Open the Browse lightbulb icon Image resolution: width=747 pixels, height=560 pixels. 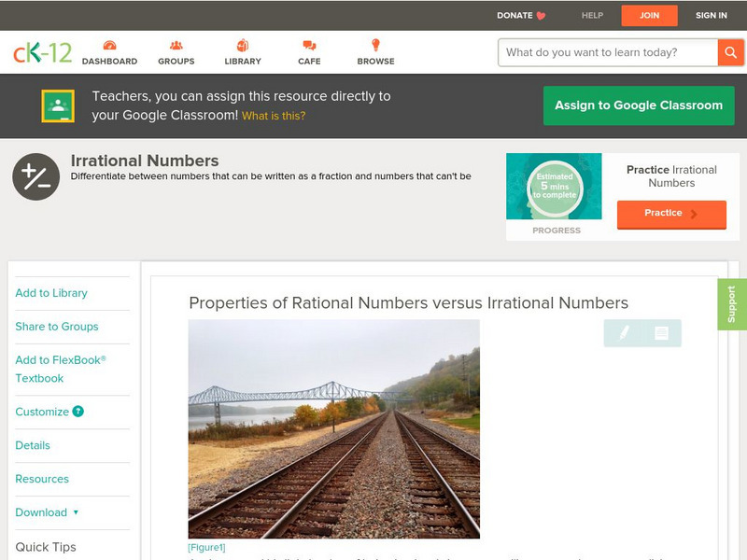[375, 46]
